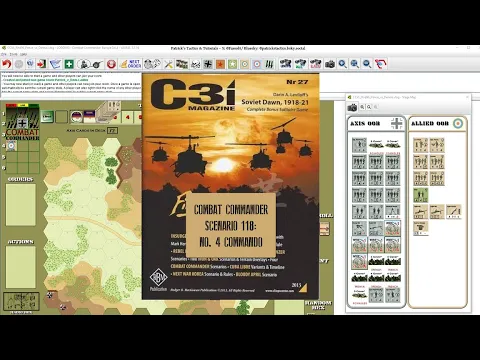Open the File menu
480x360 pixels.
pos(4,54)
